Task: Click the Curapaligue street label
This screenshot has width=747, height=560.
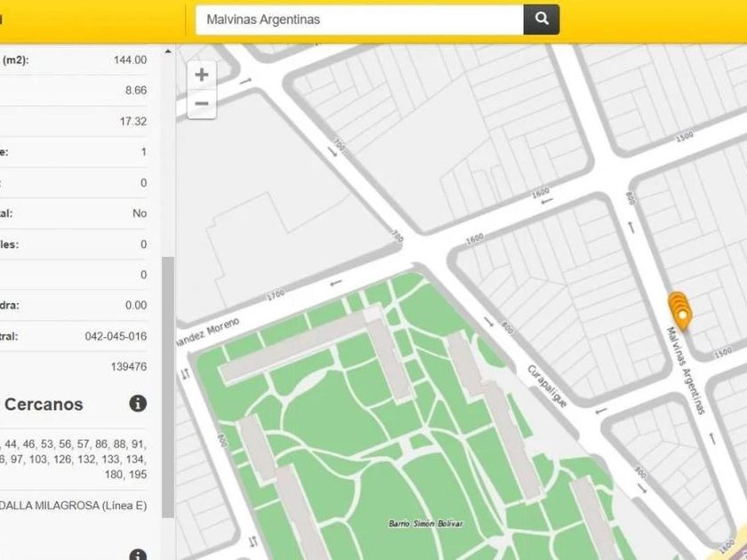Action: 548,386
